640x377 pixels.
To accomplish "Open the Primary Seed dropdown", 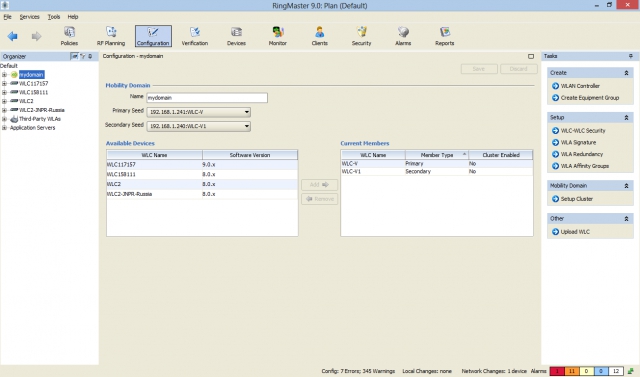I will (x=198, y=112).
